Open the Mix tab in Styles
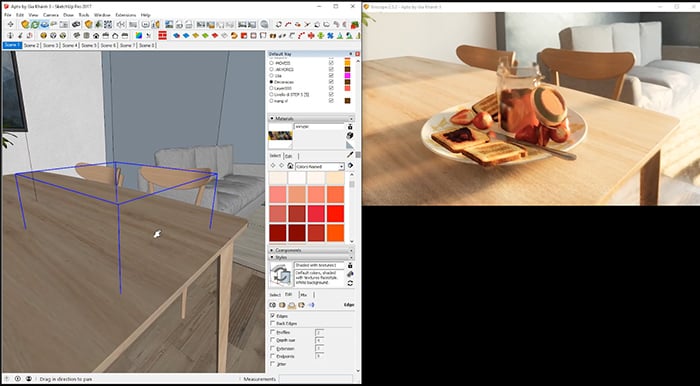Viewport: 700px width, 386px height. click(304, 295)
